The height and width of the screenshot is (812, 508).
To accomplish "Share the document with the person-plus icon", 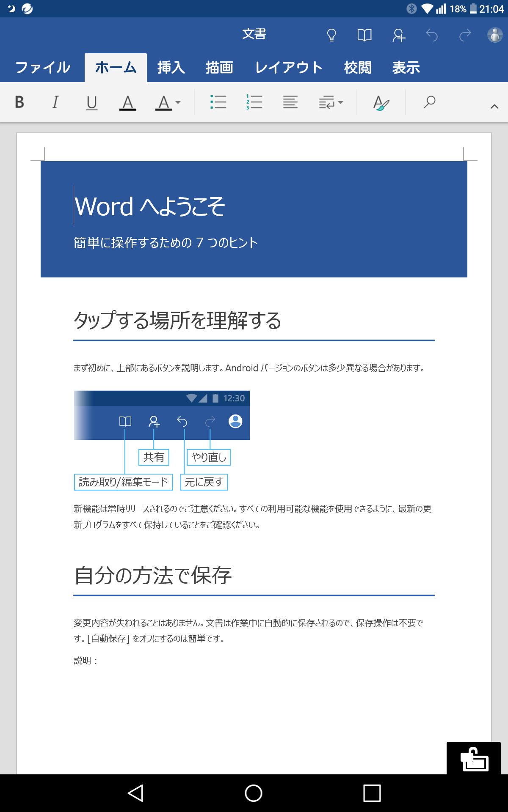I will (x=398, y=35).
